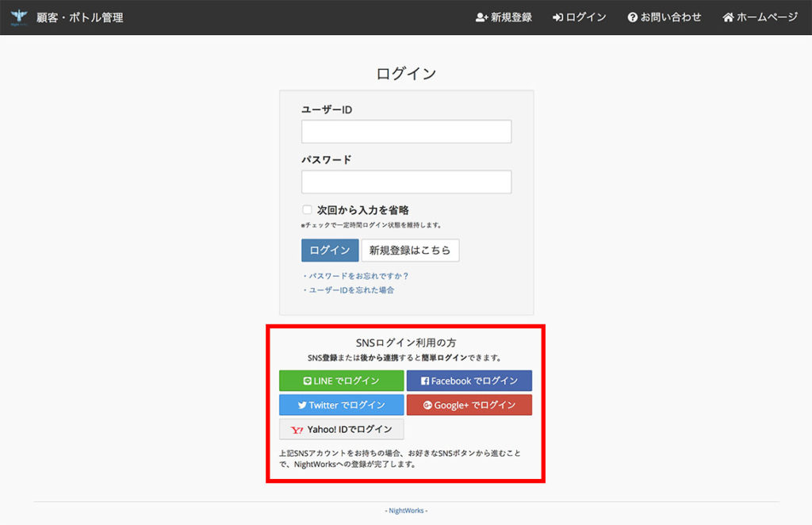Viewport: 812px width, 525px height.
Task: Click the Google+ icon on red button
Action: pos(427,405)
